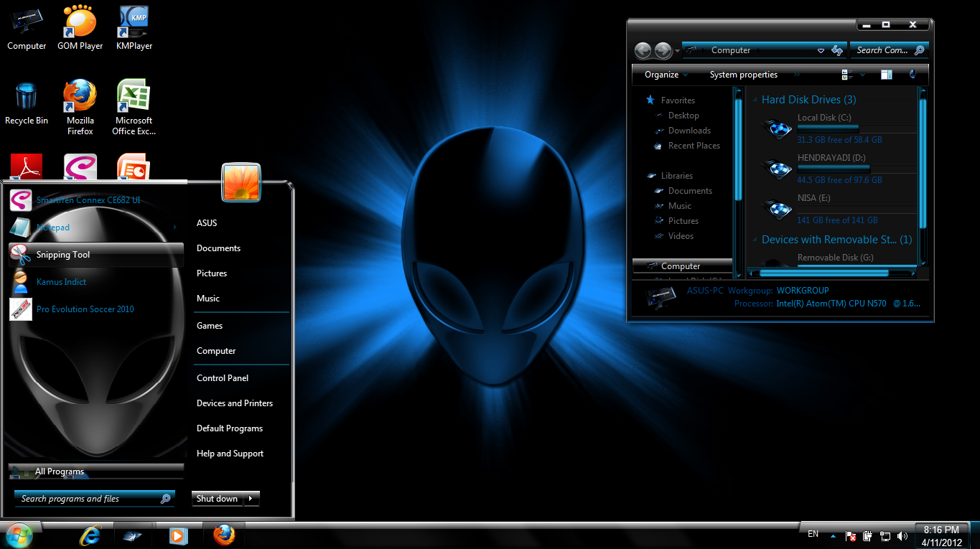Go back in the Explorer window
Viewport: 980px width, 549px height.
643,50
